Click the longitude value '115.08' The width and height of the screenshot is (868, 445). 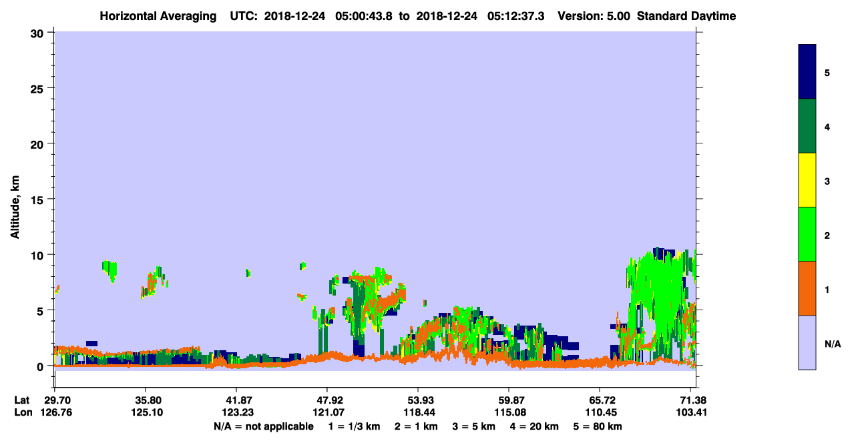(x=509, y=412)
